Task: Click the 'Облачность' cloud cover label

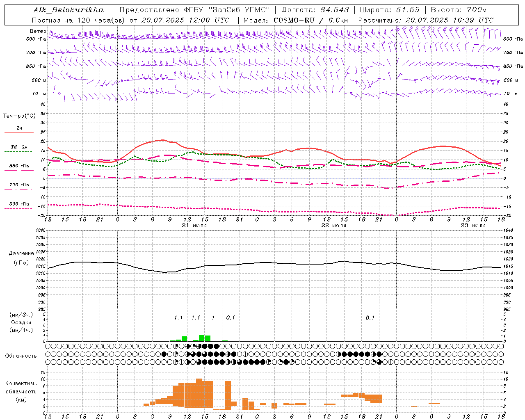Action: pyautogui.click(x=21, y=356)
